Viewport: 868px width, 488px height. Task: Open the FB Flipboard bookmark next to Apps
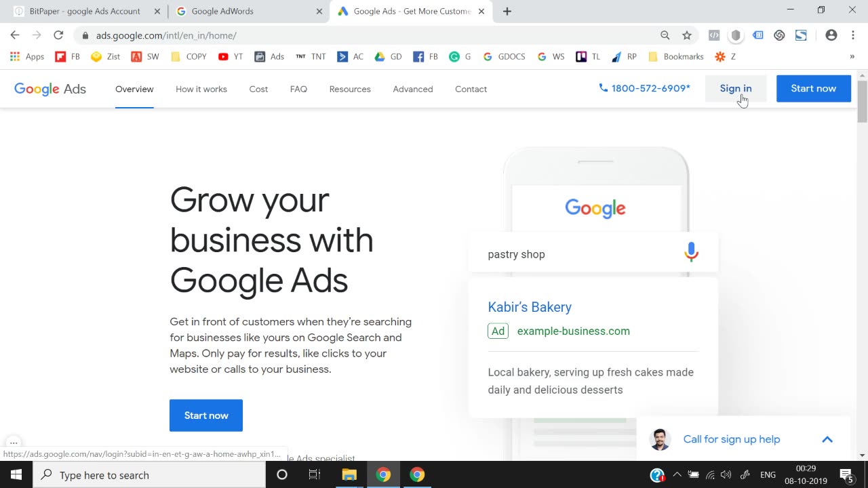pyautogui.click(x=68, y=57)
